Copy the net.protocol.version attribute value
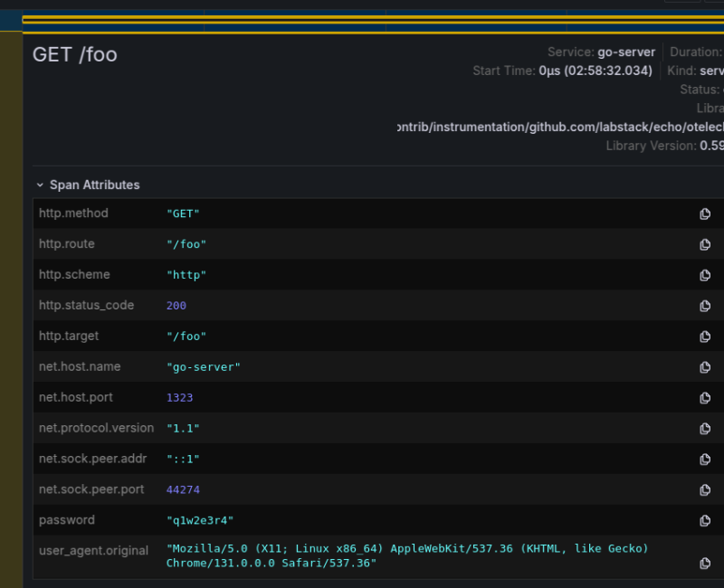 point(705,429)
